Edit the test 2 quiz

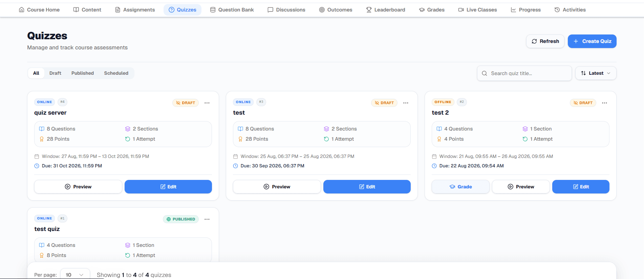581,187
